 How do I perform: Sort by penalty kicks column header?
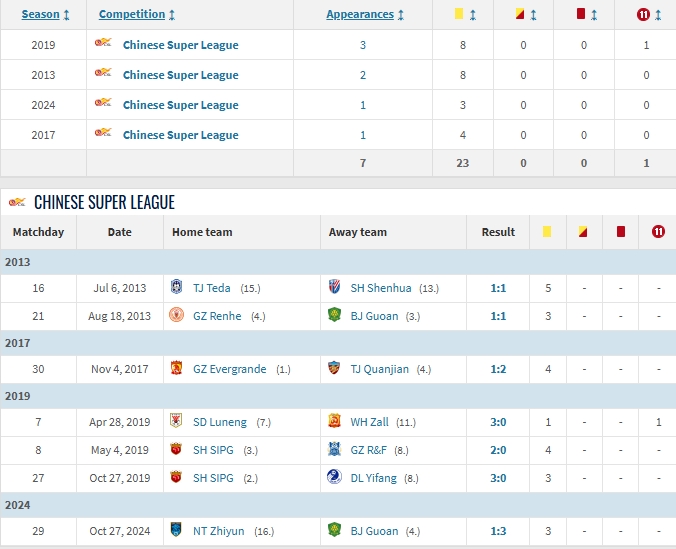click(649, 15)
